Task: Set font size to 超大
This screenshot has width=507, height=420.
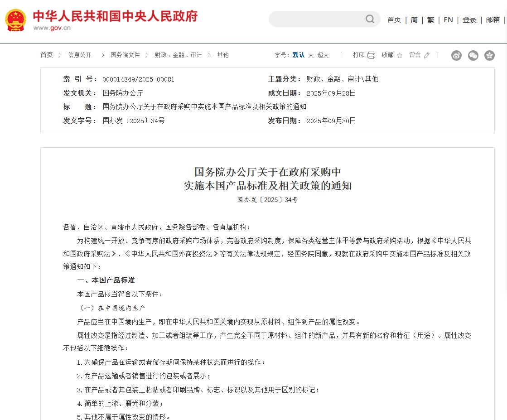Action: (x=323, y=55)
